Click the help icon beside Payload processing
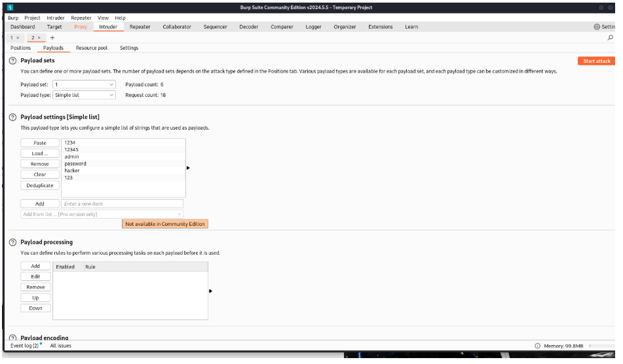The height and width of the screenshot is (364, 623). tap(13, 242)
